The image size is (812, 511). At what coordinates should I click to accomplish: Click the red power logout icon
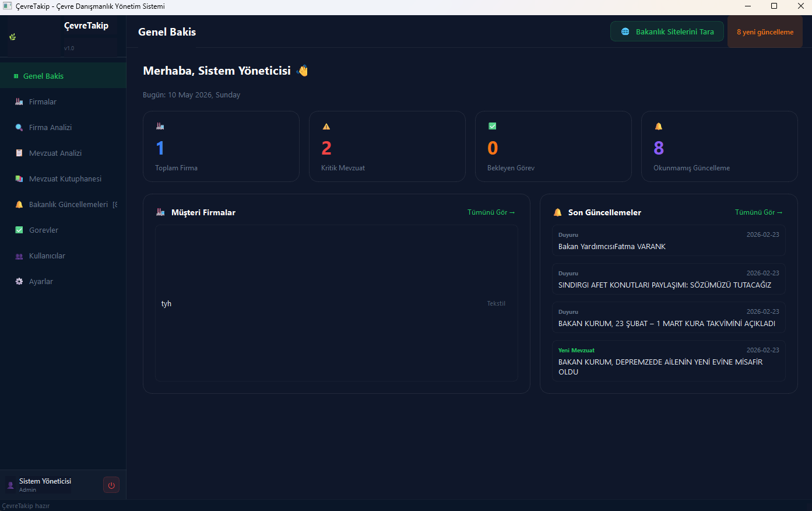[111, 485]
